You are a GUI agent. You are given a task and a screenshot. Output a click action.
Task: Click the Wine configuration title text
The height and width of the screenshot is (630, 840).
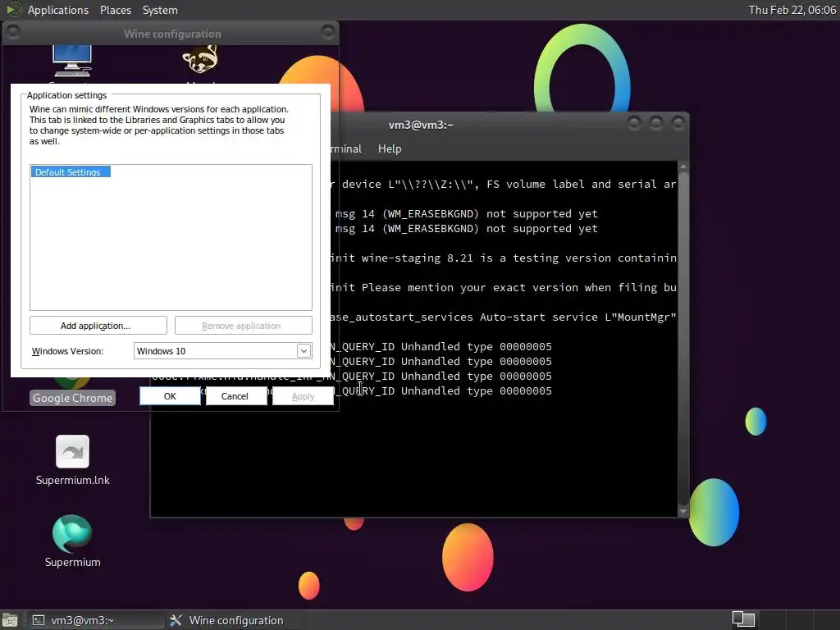pos(172,34)
